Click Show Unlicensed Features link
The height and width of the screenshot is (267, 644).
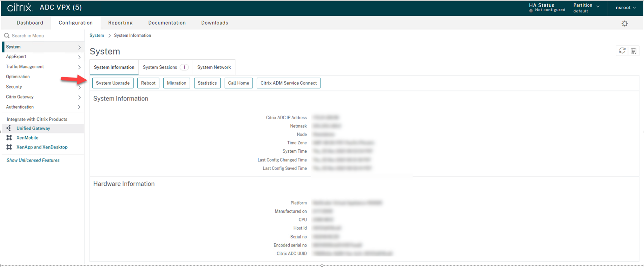pyautogui.click(x=33, y=160)
